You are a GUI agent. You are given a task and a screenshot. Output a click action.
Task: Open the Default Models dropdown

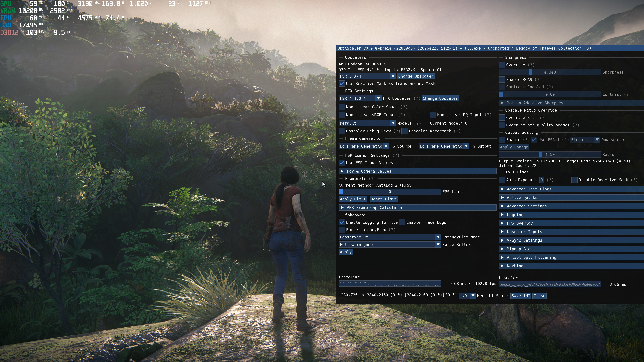pos(367,123)
